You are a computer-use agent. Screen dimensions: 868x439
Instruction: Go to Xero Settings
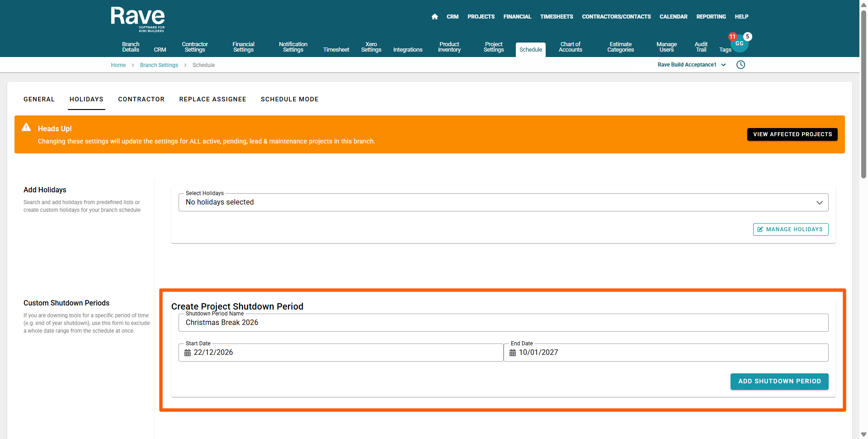(x=371, y=47)
